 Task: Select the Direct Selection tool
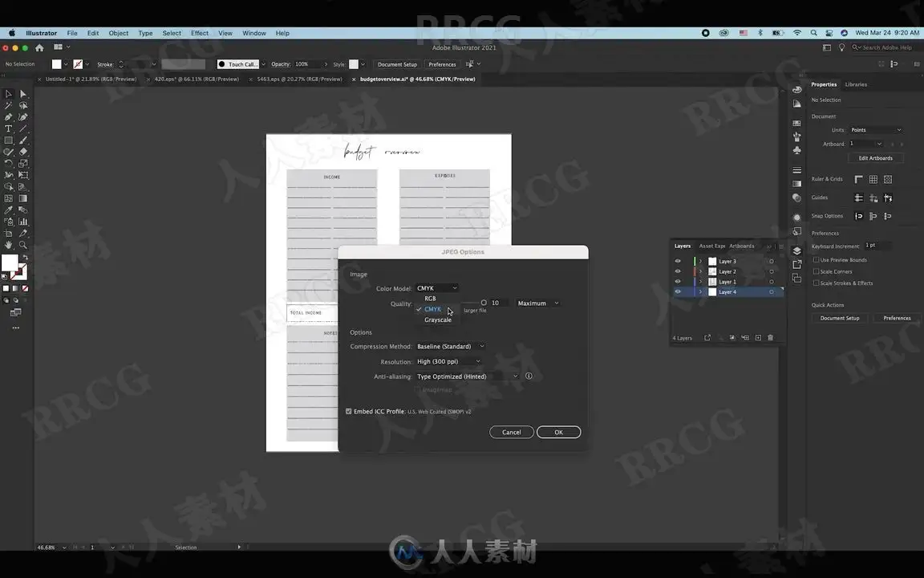click(23, 94)
